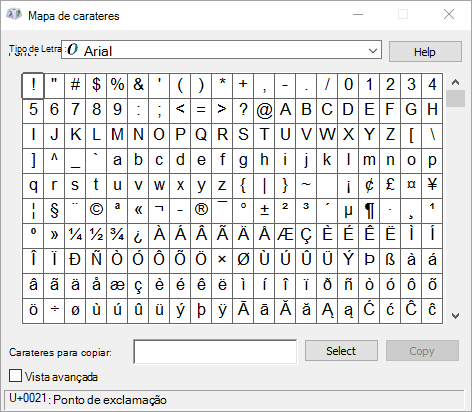Click the character grid scrollbar thumb
The image size is (472, 412).
[x=455, y=98]
